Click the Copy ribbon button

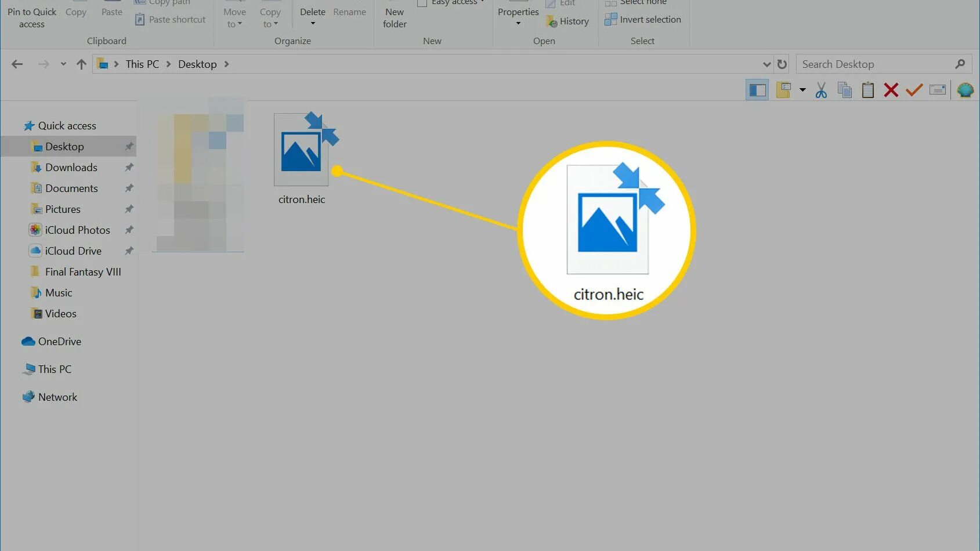[x=76, y=12]
